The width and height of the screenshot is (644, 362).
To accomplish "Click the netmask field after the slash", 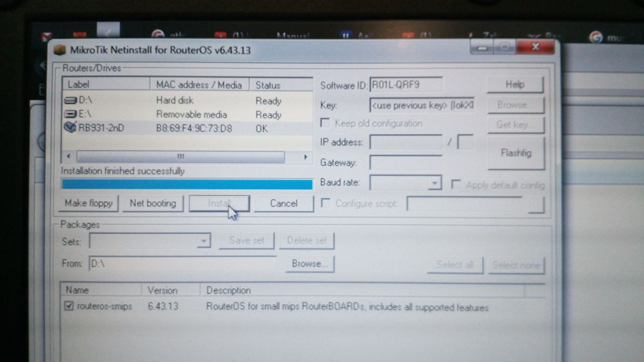I will pyautogui.click(x=465, y=142).
